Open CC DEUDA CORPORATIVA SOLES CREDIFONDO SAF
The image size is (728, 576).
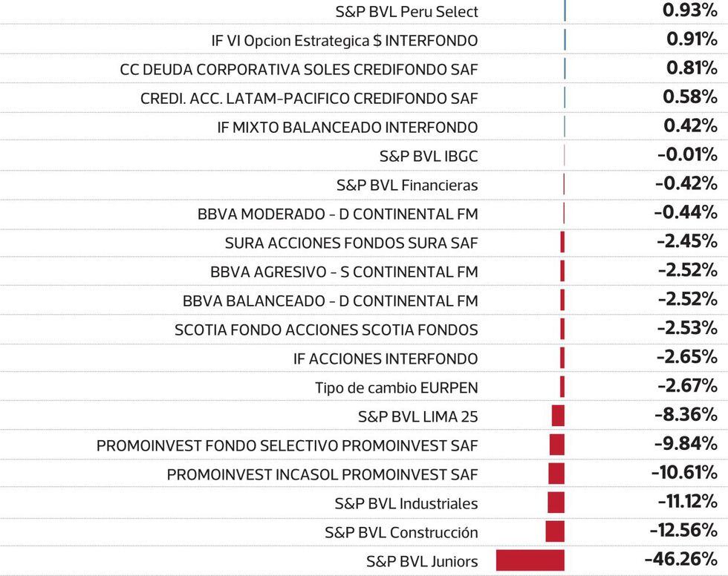299,70
